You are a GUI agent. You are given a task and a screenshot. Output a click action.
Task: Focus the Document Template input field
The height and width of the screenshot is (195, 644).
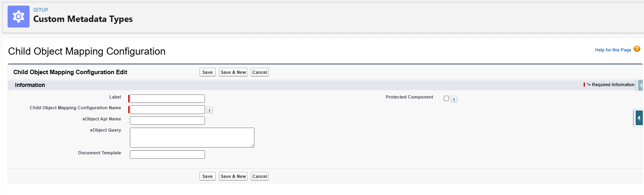(x=167, y=154)
